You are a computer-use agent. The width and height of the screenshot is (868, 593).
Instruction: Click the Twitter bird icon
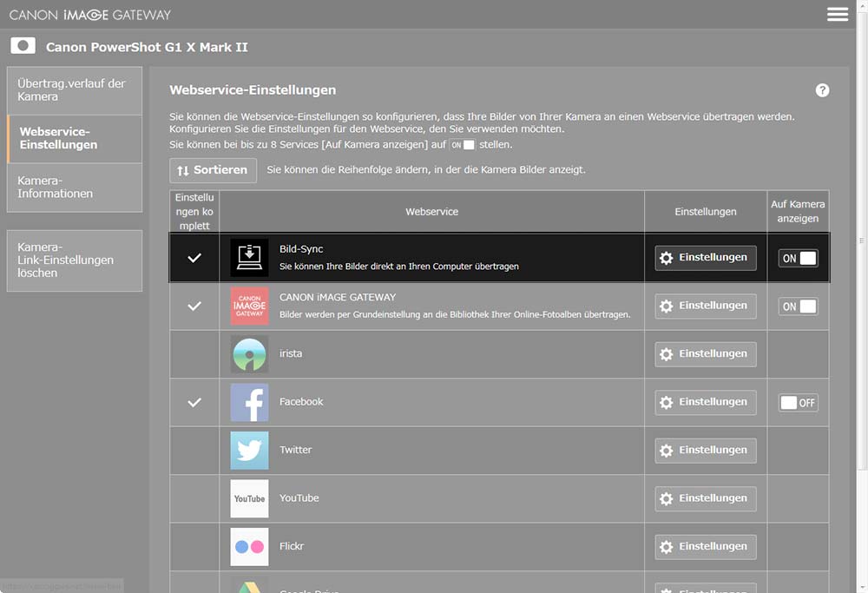point(249,451)
